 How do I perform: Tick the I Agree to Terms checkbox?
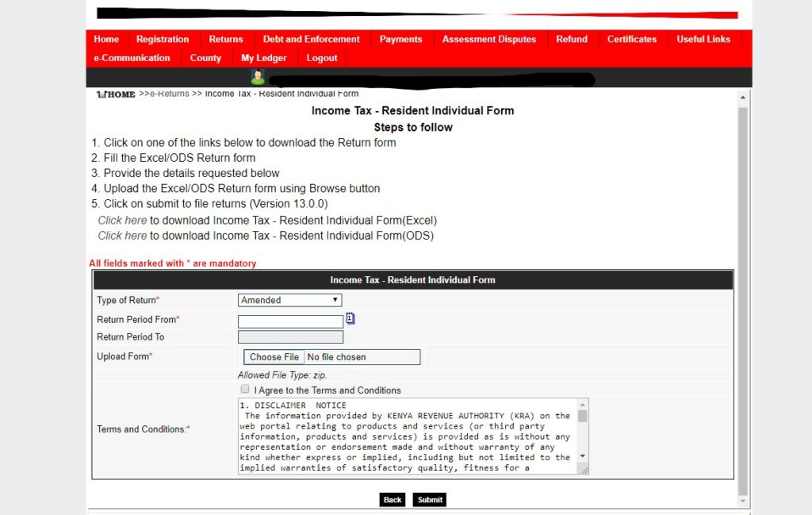(x=244, y=390)
